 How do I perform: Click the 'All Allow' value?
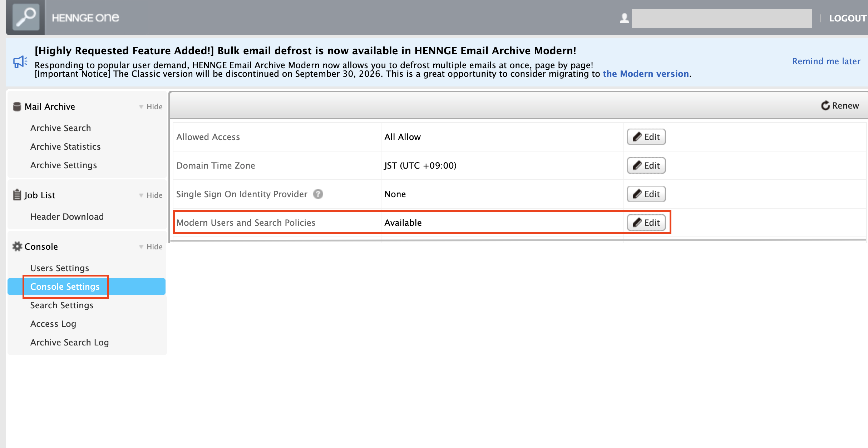coord(403,137)
